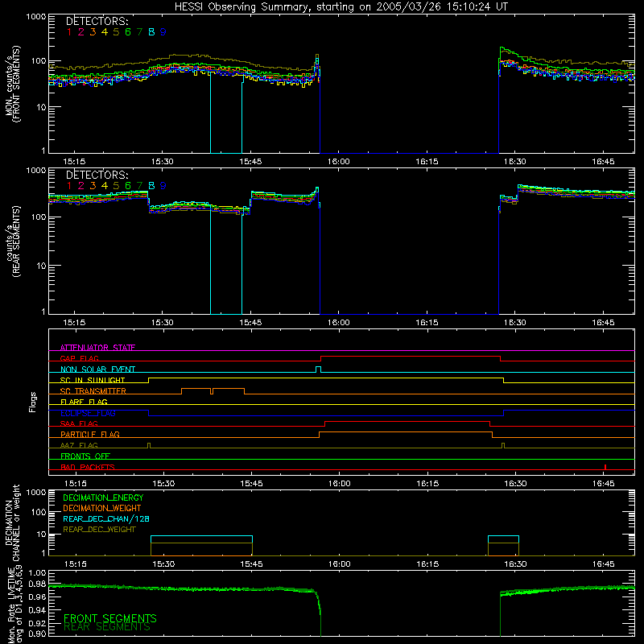Click the PARTICLE_FLAG label

pos(90,435)
